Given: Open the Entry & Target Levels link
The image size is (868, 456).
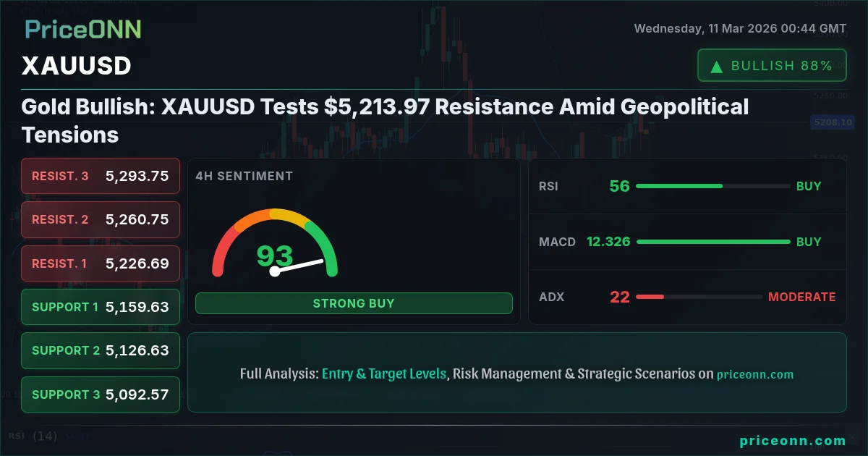Looking at the screenshot, I should (384, 374).
